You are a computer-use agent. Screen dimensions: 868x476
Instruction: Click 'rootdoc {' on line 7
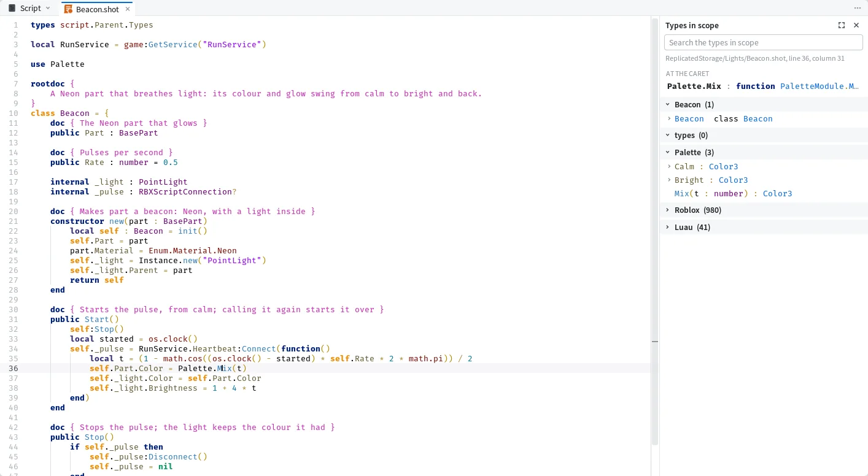pyautogui.click(x=53, y=83)
